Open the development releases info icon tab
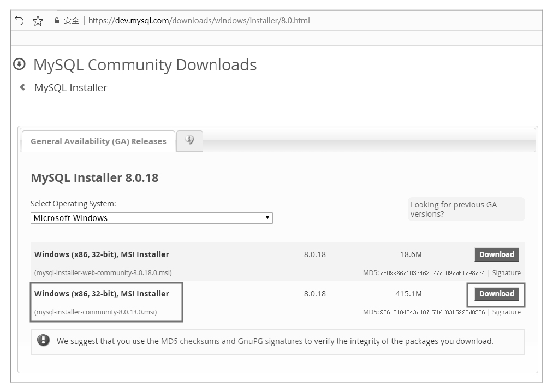Image resolution: width=553 pixels, height=392 pixels. pos(189,140)
